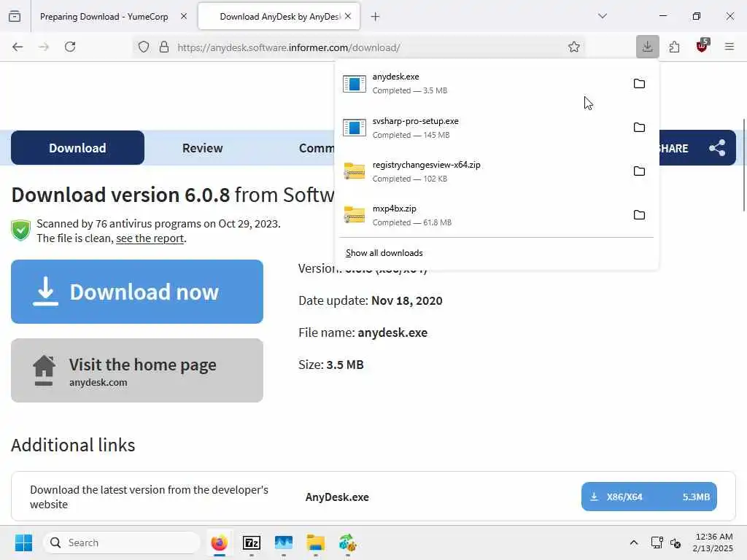Click the AnyDesk.exe additional link name
747x560 pixels.
coord(337,497)
